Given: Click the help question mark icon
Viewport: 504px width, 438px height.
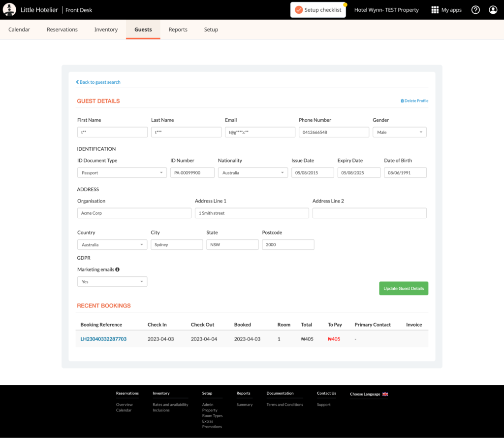Looking at the screenshot, I should tap(475, 10).
